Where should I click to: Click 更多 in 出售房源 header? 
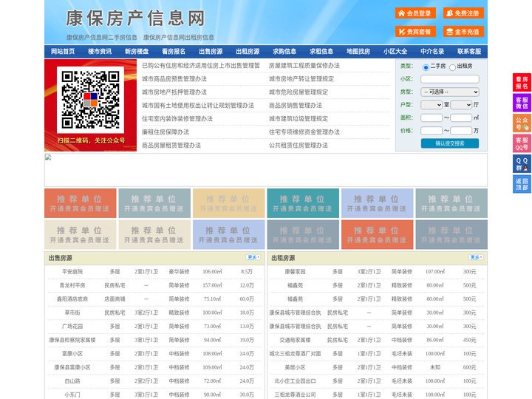point(253,258)
